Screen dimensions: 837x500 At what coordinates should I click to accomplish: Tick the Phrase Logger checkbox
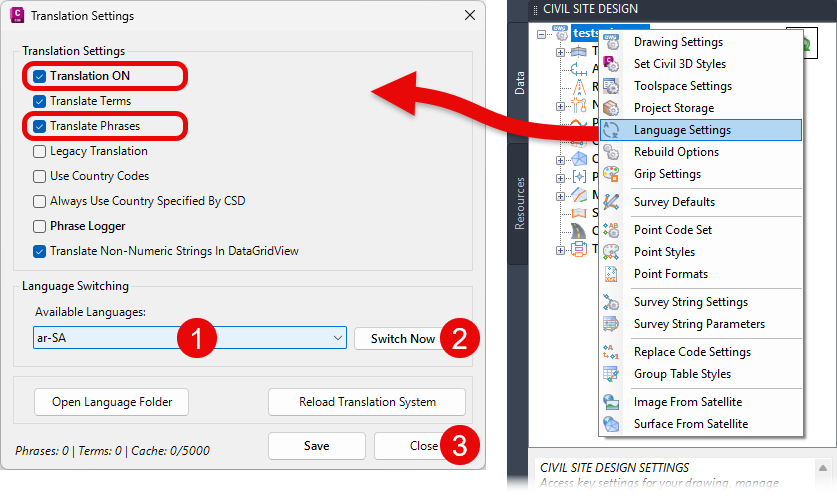click(39, 226)
